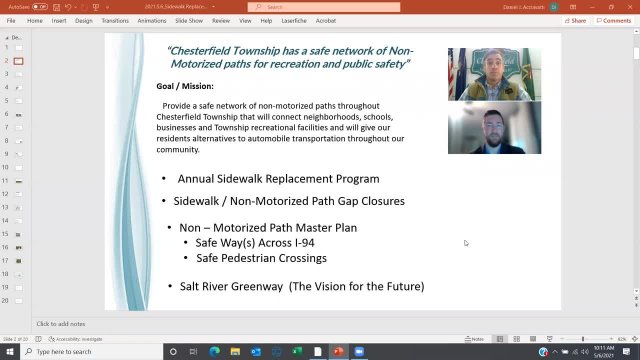Image resolution: width=640 pixels, height=360 pixels.
Task: Click the 'Slide 2 of 20' status indicator
Action: point(16,339)
